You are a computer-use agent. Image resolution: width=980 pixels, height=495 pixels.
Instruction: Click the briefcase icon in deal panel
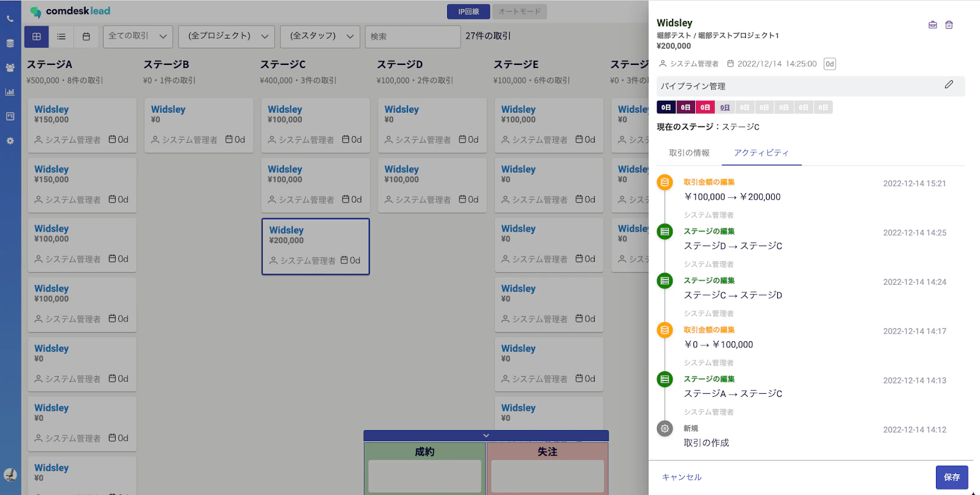[x=933, y=25]
